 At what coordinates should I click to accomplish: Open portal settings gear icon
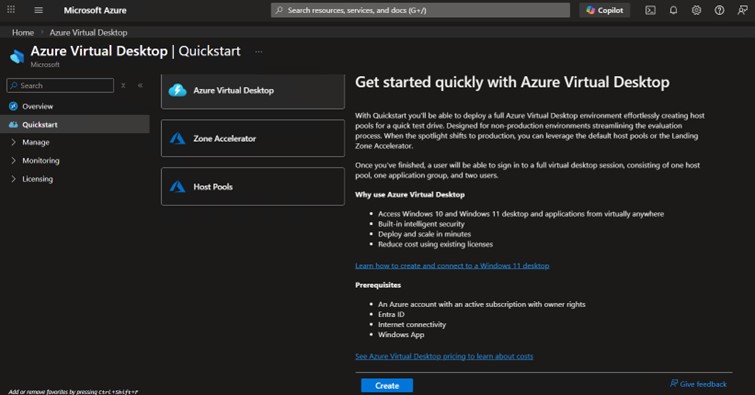pyautogui.click(x=696, y=10)
